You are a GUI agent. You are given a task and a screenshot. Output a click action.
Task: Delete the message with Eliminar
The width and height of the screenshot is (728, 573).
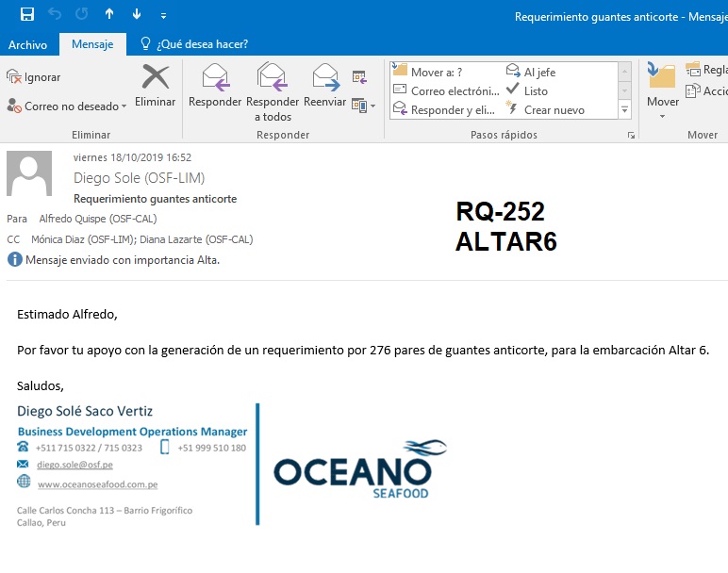[x=155, y=87]
